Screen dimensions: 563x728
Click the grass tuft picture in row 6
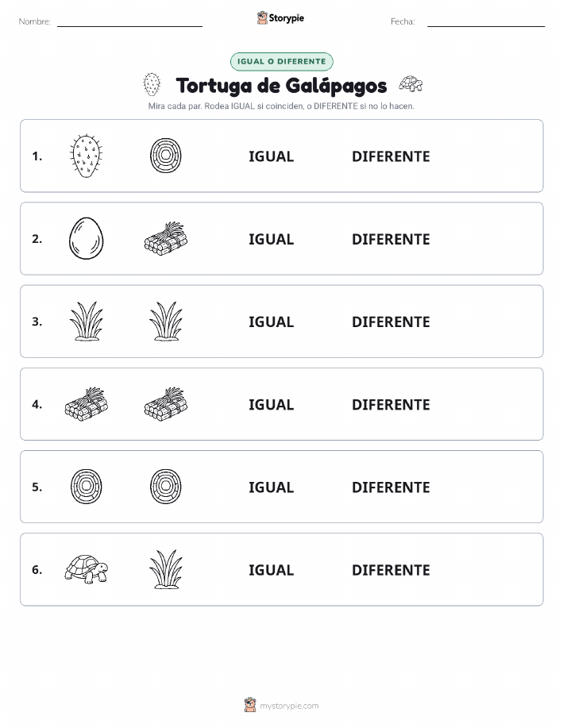(x=166, y=569)
